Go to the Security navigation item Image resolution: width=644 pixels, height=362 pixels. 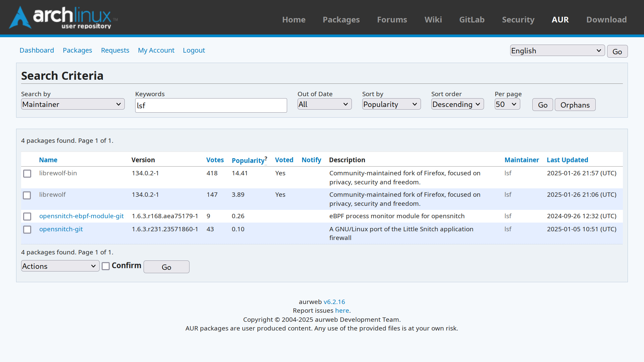coord(518,20)
